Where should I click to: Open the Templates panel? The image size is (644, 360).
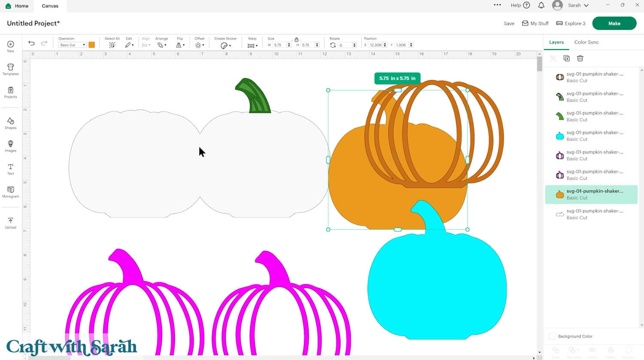point(10,70)
